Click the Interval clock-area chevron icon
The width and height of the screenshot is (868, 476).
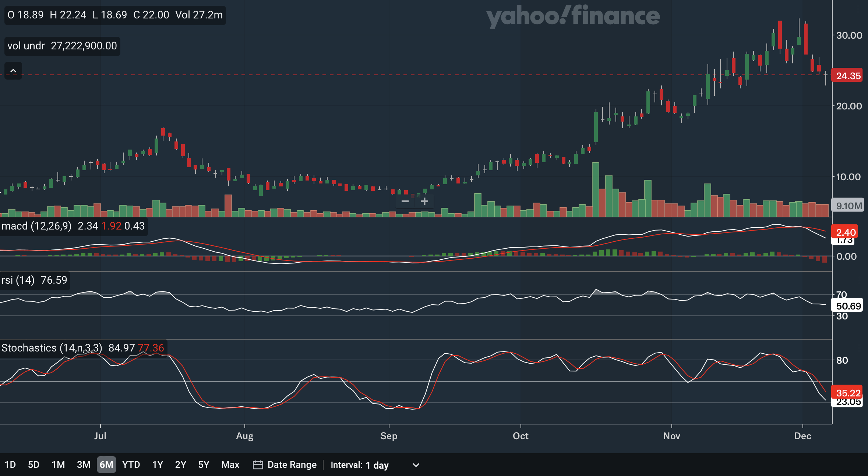click(x=415, y=465)
